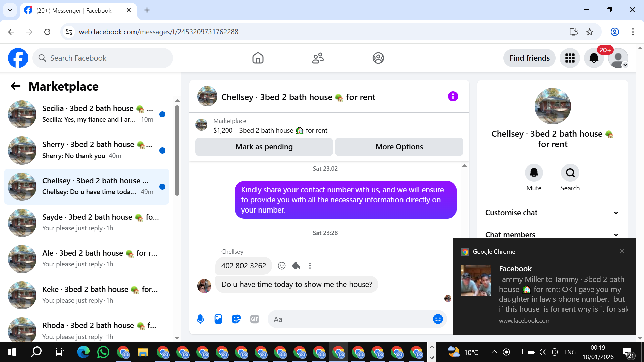Mute this conversation with bell icon
The width and height of the screenshot is (644, 362).
(534, 173)
